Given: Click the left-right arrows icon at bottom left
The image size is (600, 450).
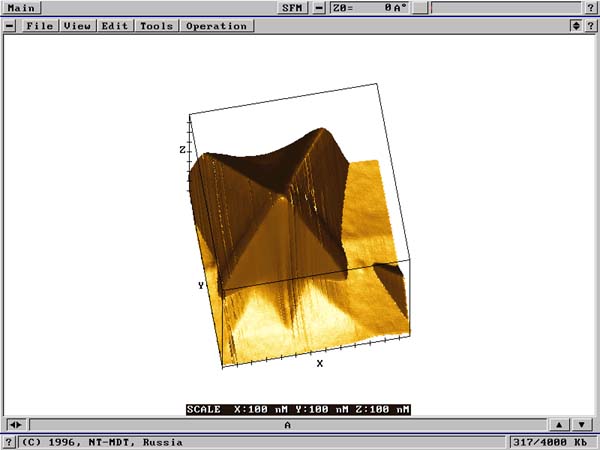Looking at the screenshot, I should pos(15,425).
